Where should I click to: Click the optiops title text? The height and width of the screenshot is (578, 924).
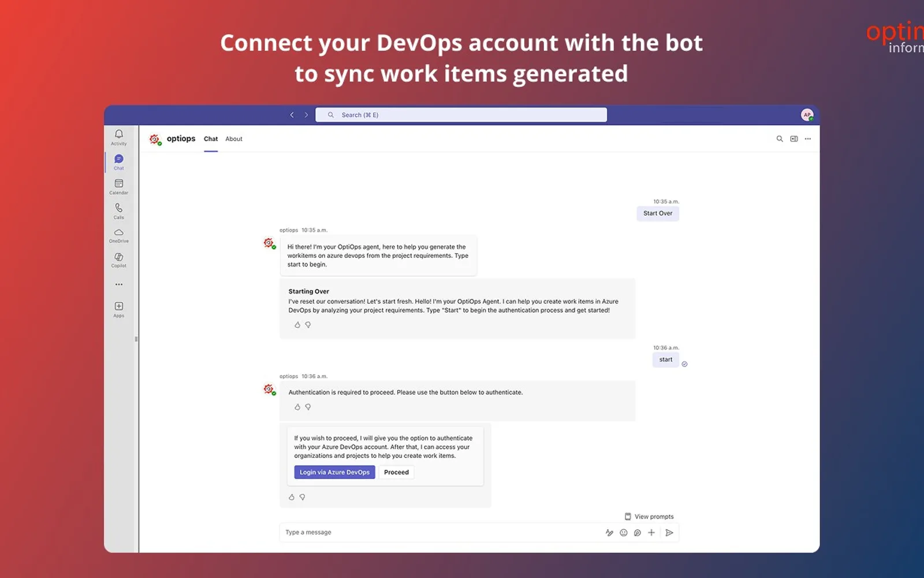point(181,139)
